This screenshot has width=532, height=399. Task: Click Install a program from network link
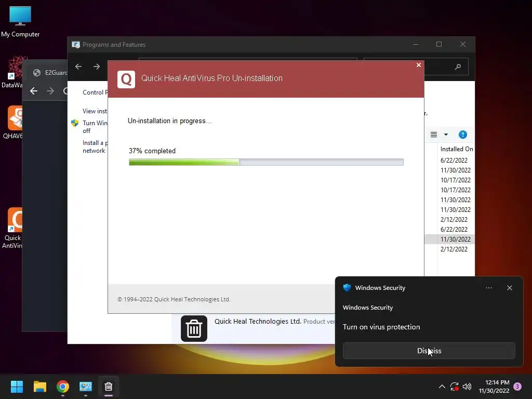pyautogui.click(x=95, y=147)
